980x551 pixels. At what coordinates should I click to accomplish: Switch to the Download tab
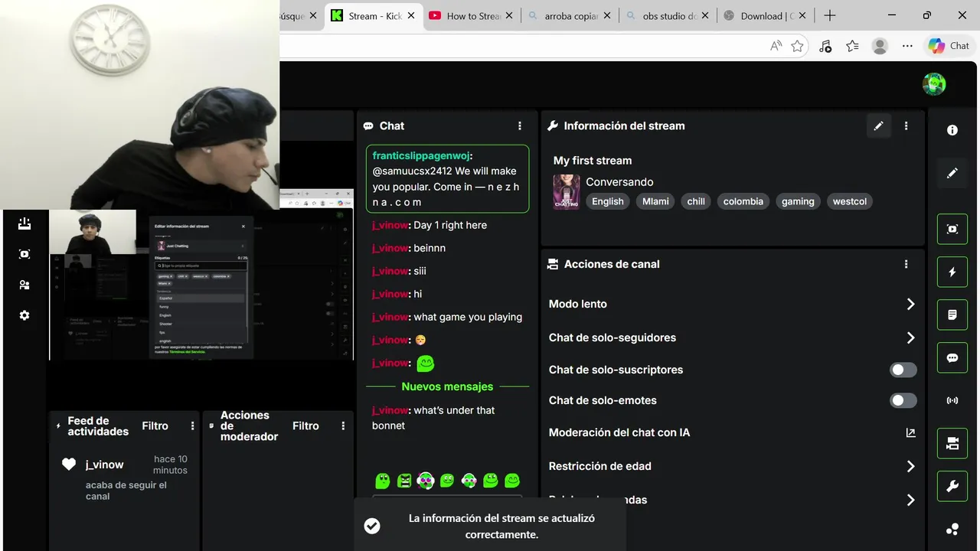(x=766, y=16)
